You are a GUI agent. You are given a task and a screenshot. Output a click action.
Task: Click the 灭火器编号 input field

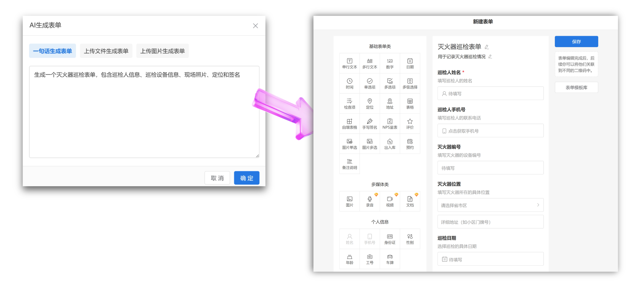coord(490,168)
